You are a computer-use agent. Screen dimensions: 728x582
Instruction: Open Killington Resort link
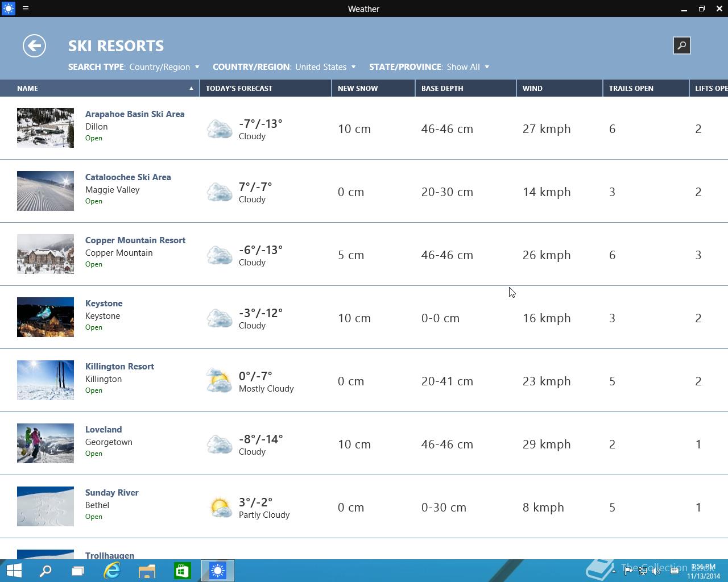[119, 367]
